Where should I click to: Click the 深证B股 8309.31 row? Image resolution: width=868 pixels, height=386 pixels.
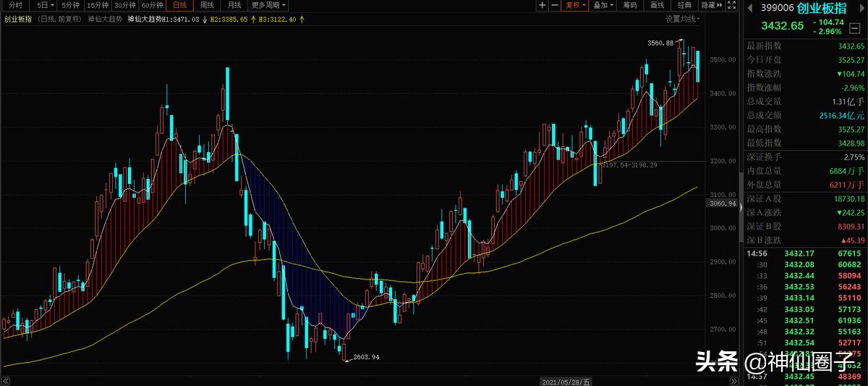click(x=805, y=226)
